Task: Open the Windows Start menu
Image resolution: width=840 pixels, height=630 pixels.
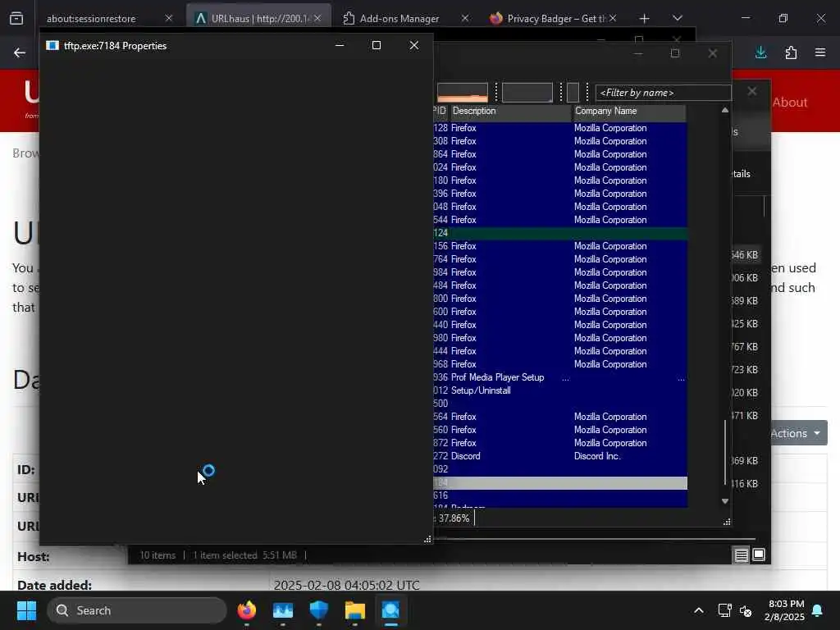Action: (x=26, y=610)
